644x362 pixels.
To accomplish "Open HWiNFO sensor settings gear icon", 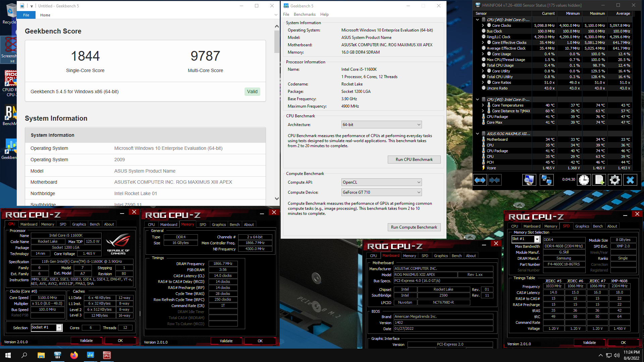I will 614,180.
